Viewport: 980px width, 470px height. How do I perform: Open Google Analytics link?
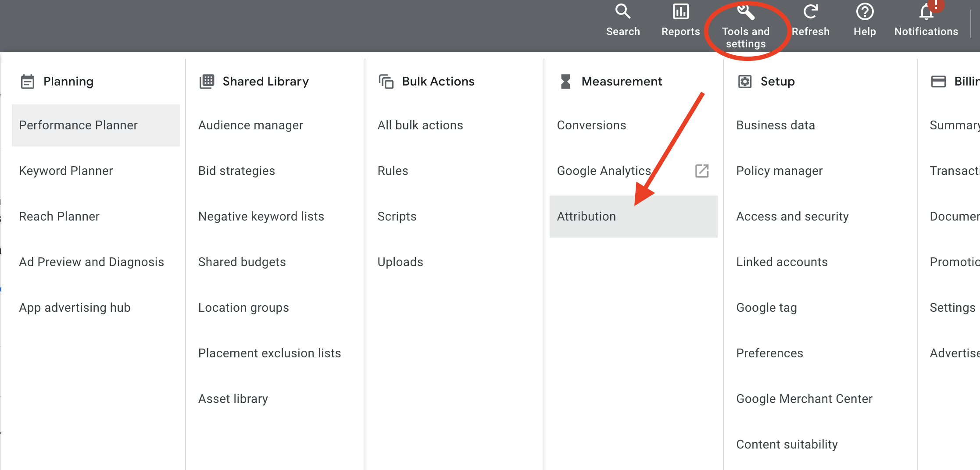(604, 171)
